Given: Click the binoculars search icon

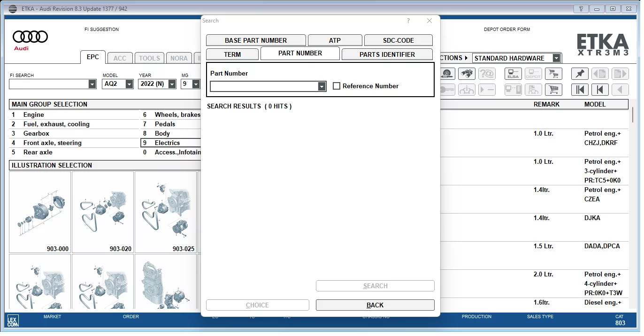Looking at the screenshot, I should [467, 74].
